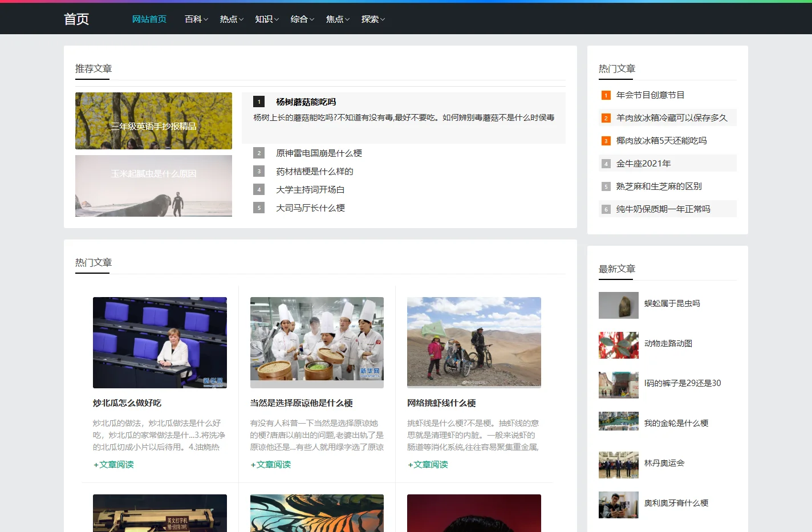Screen dimensions: 812x532
Task: Select the 炒北瓜的做法 excerpt text
Action: tap(159, 435)
